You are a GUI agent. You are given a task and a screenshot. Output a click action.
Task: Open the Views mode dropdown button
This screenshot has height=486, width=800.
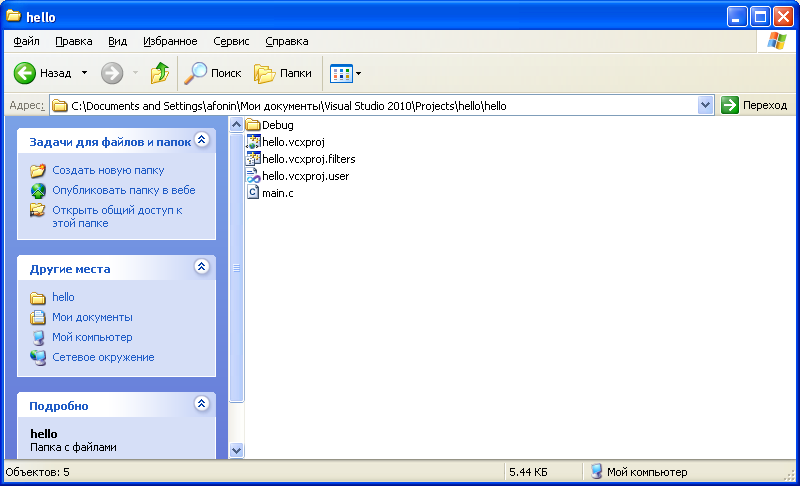pos(346,73)
